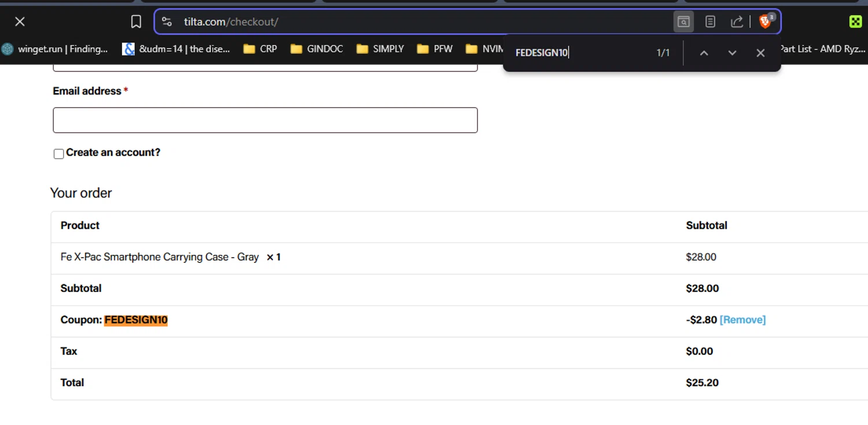Click the share page icon
The image size is (868, 425).
[x=737, y=21]
